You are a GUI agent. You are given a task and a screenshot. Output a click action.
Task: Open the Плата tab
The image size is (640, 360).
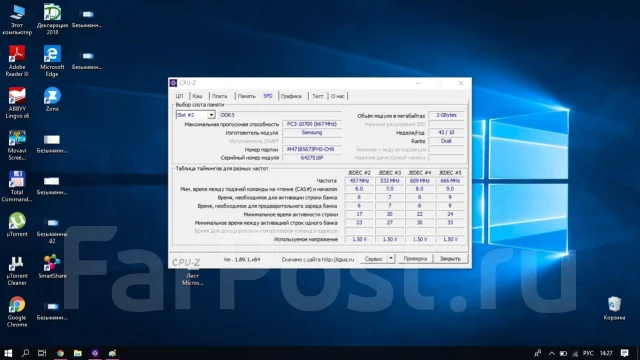coord(219,96)
